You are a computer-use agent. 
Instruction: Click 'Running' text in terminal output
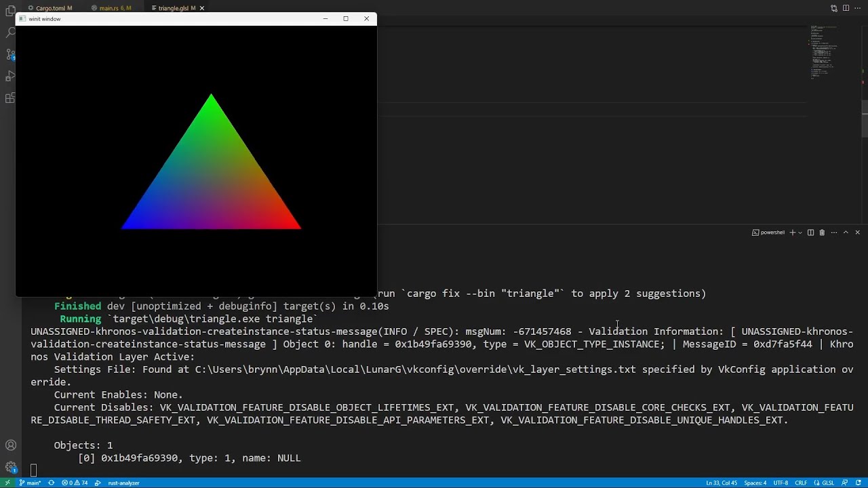(80, 319)
